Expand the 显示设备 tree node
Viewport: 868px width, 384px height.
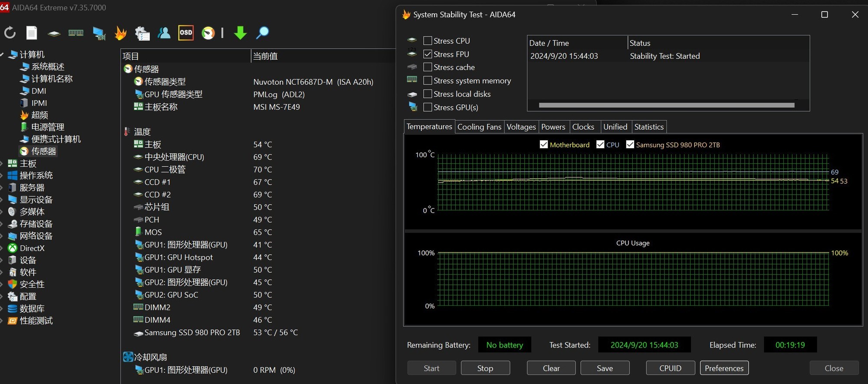pos(2,200)
